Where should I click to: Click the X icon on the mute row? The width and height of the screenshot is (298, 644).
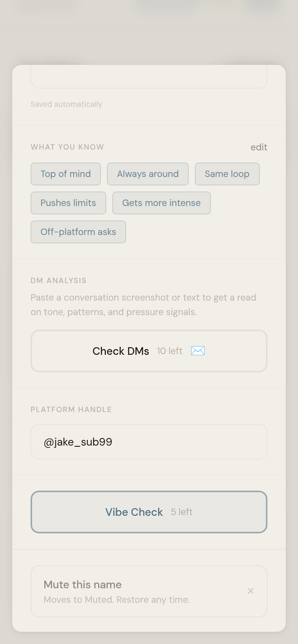pos(251,591)
